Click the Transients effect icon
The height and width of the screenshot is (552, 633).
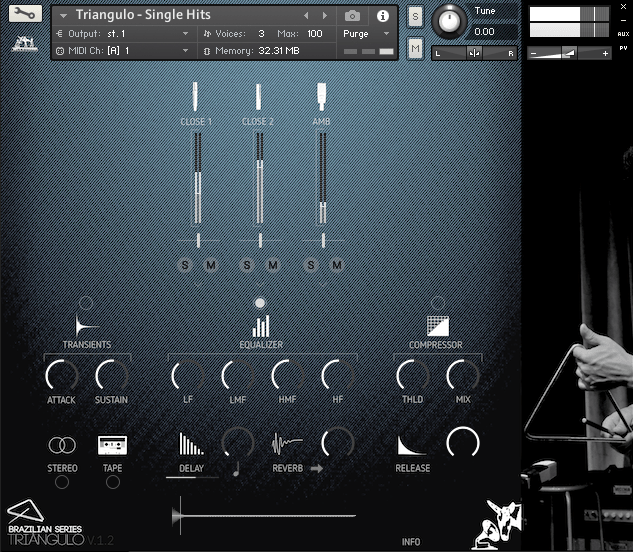click(86, 325)
